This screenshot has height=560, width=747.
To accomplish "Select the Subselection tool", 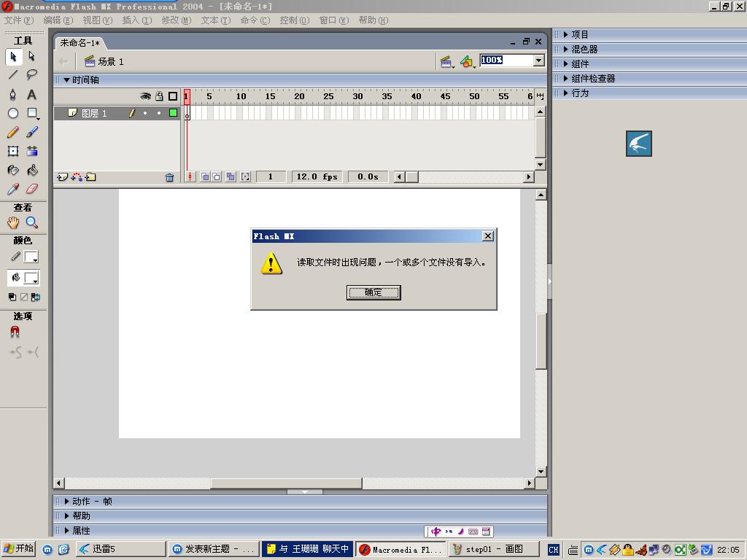I will point(31,57).
